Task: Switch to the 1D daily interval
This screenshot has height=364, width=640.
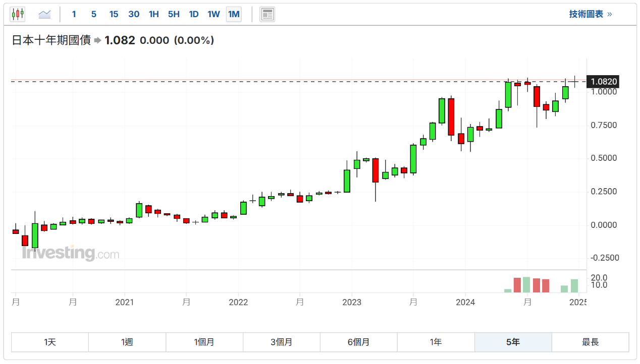Action: (x=193, y=14)
